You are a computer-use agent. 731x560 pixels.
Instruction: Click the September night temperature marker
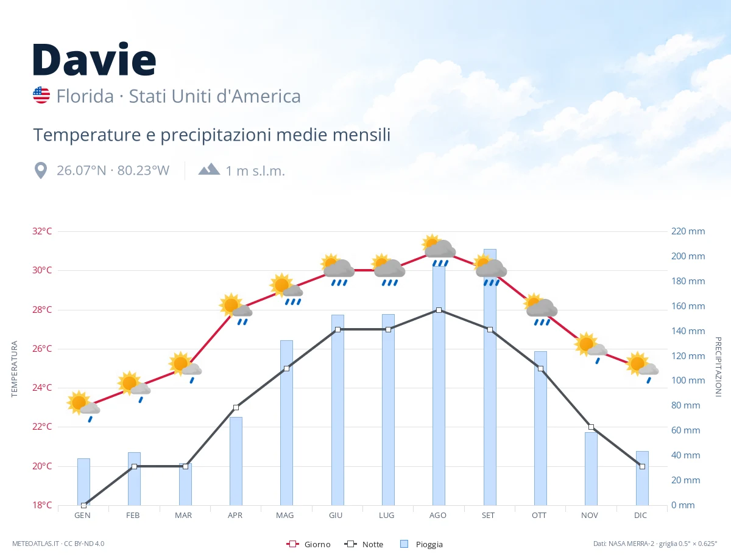coord(490,329)
